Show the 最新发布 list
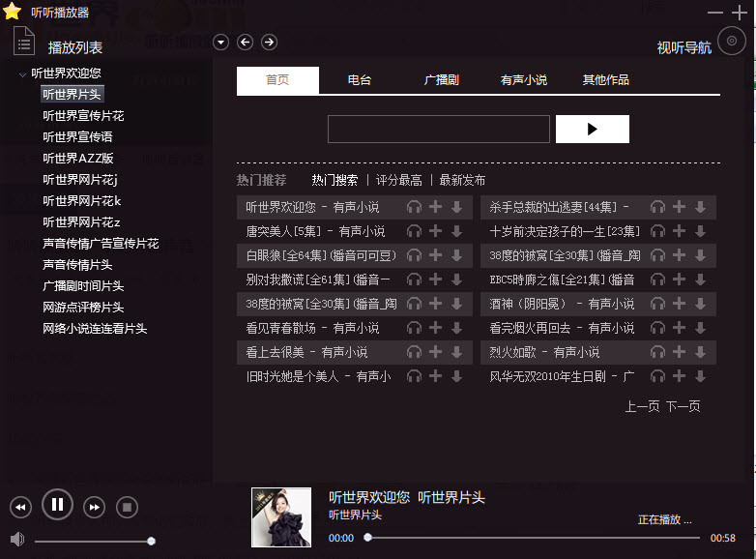756x559 pixels. click(x=462, y=181)
